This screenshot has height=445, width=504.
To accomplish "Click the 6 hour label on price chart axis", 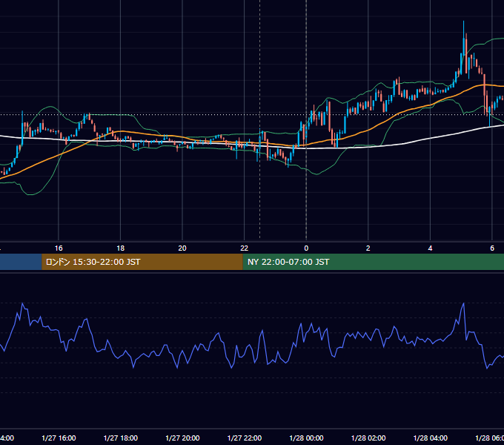I will tap(492, 248).
